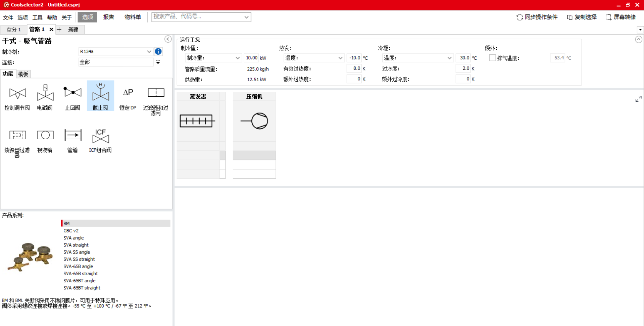
Task: Click the refrigerant info icon
Action: [x=158, y=51]
